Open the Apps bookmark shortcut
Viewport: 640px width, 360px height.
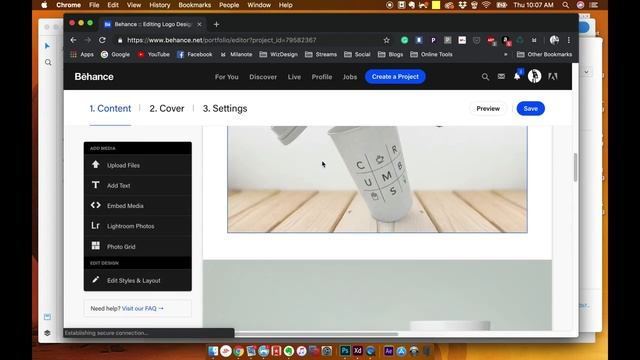click(82, 54)
